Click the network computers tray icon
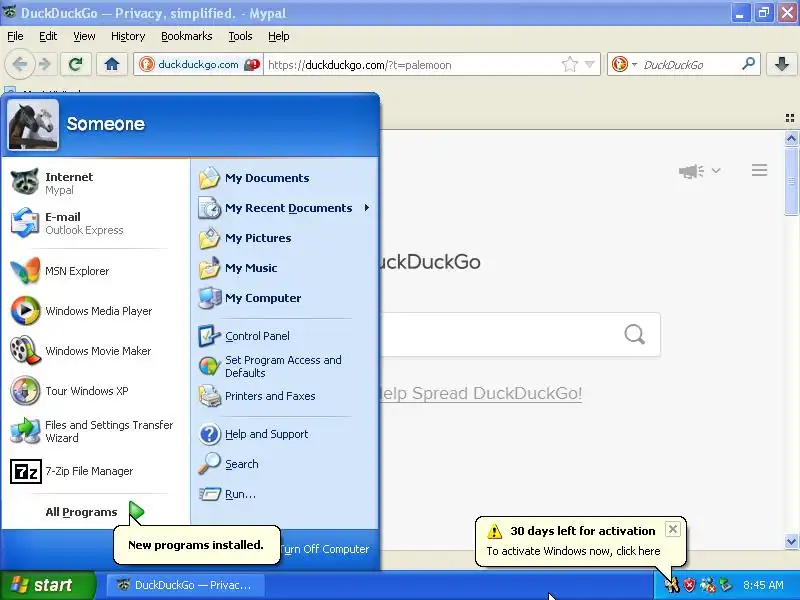 coord(708,585)
